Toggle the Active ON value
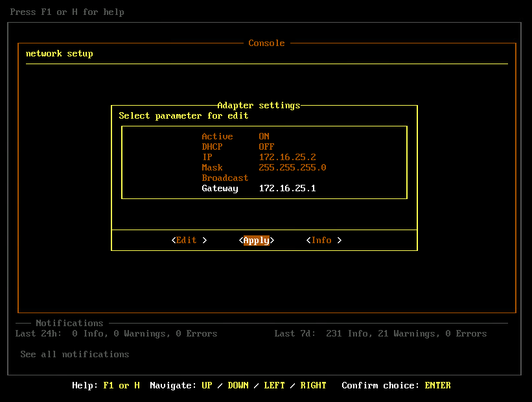 coord(264,137)
